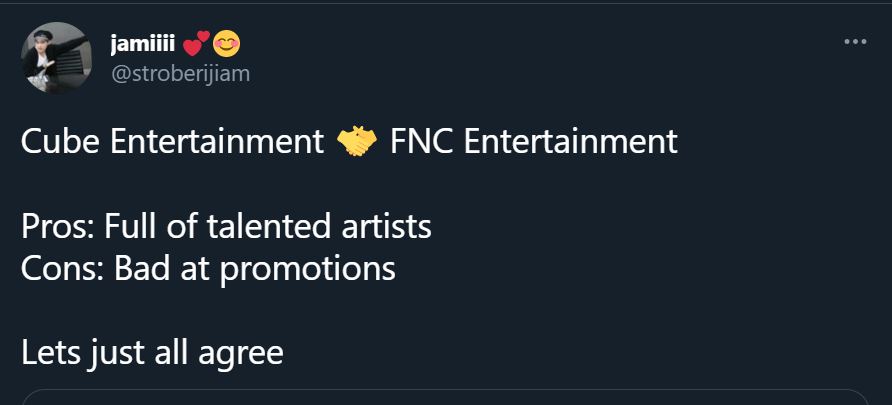Open the tweet's three-dot more options menu
The width and height of the screenshot is (892, 405).
[x=855, y=42]
